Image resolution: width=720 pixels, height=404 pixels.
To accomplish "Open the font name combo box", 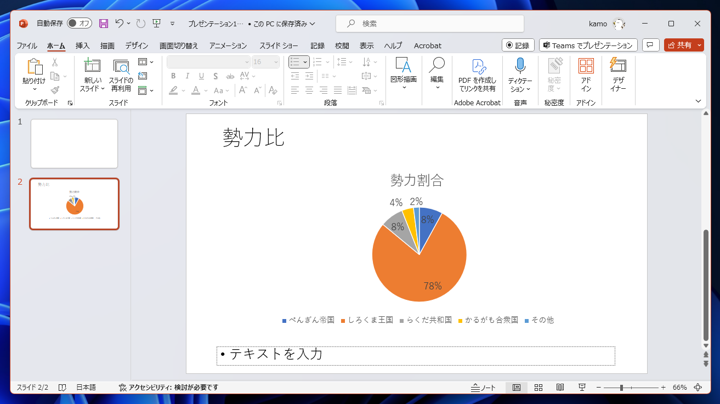I will 208,62.
